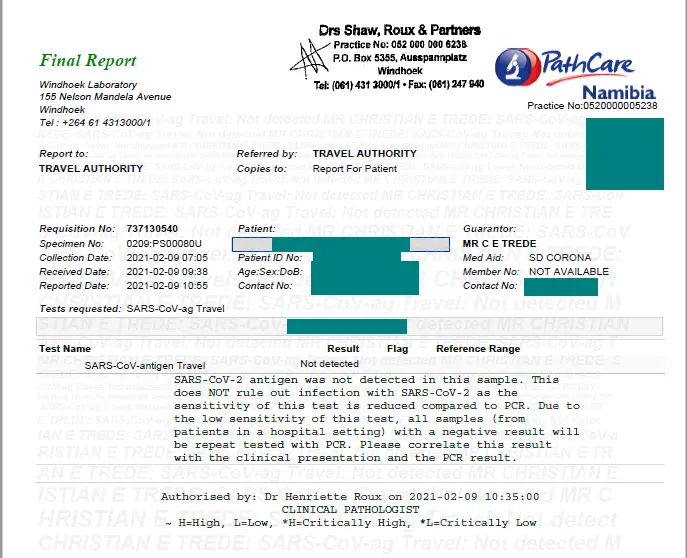Click Member No value 'NOT AVAILABLE'
Image resolution: width=687 pixels, height=558 pixels.
[x=569, y=272]
